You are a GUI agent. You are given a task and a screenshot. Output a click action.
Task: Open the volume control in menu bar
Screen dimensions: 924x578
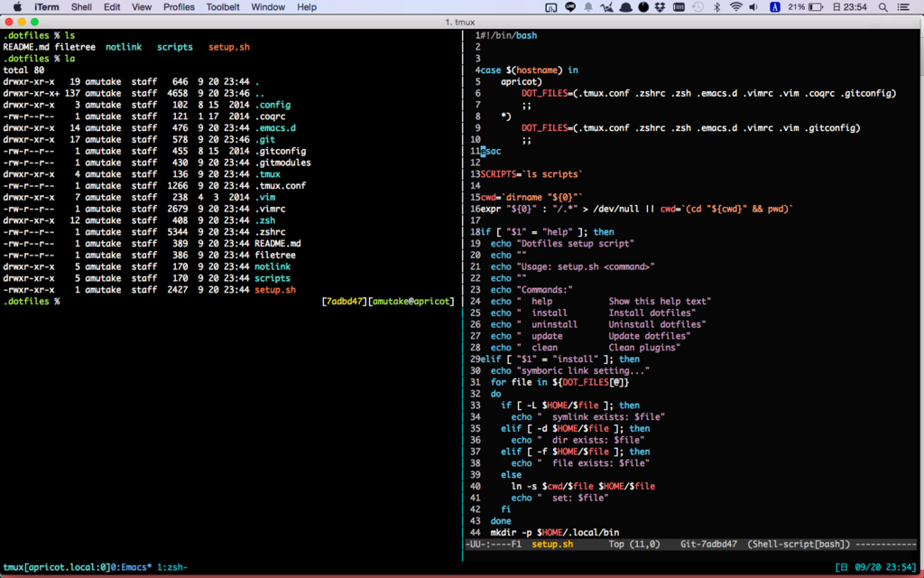pos(753,7)
